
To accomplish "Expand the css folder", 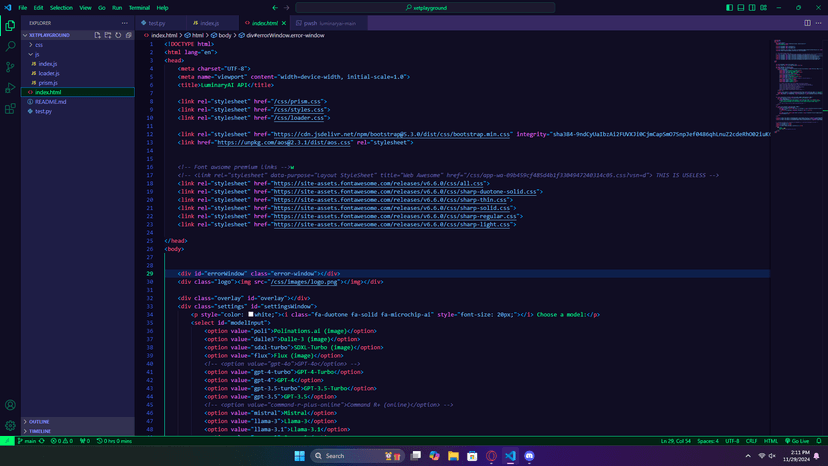I will [x=39, y=45].
